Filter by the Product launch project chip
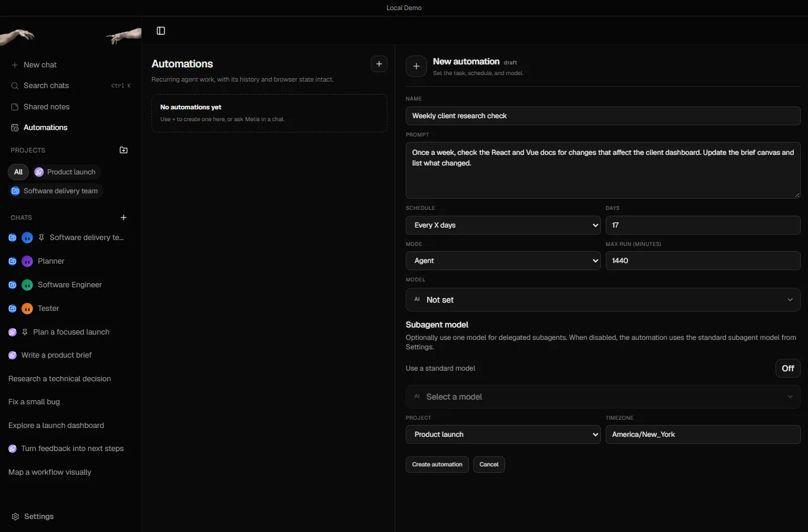 [66, 172]
